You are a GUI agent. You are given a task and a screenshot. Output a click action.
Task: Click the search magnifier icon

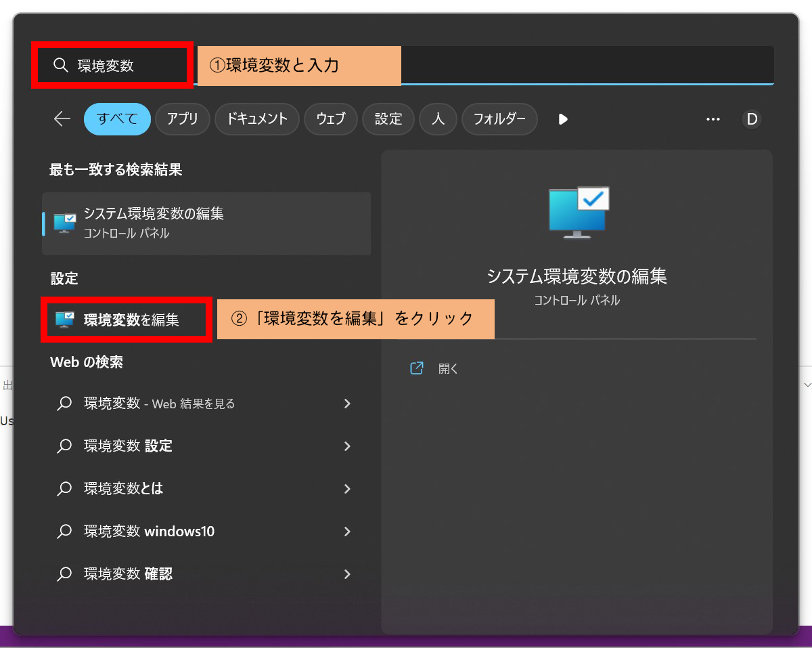point(61,64)
